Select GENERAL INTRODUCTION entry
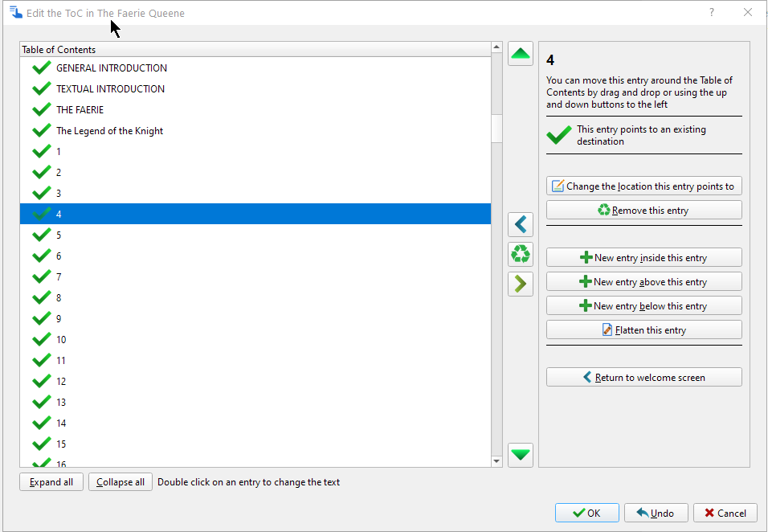The height and width of the screenshot is (532, 768). click(x=255, y=68)
